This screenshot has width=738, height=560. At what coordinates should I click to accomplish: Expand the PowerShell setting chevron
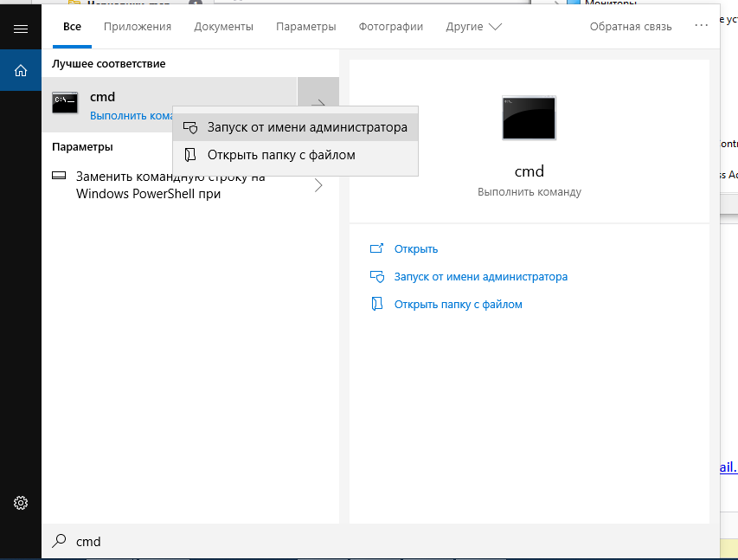[318, 185]
